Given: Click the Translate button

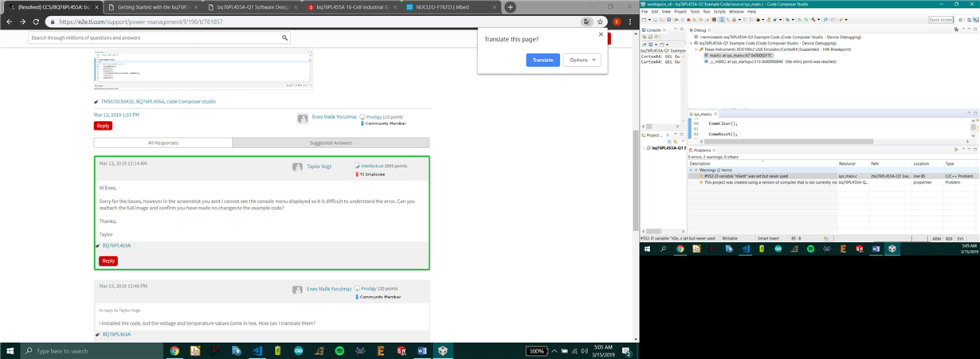Looking at the screenshot, I should [543, 60].
